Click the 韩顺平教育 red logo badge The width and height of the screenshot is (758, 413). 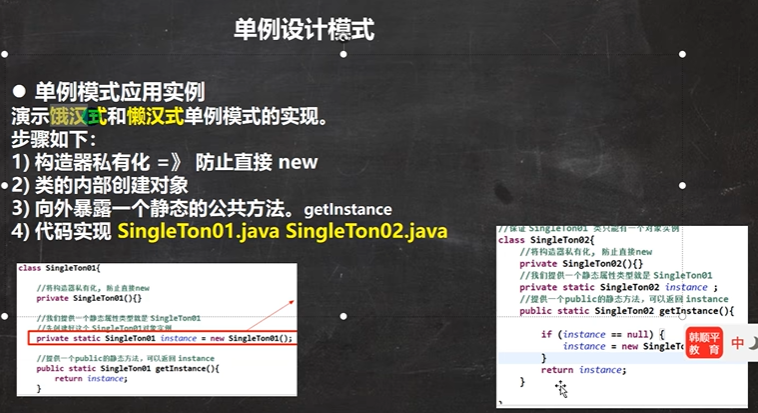tap(704, 342)
